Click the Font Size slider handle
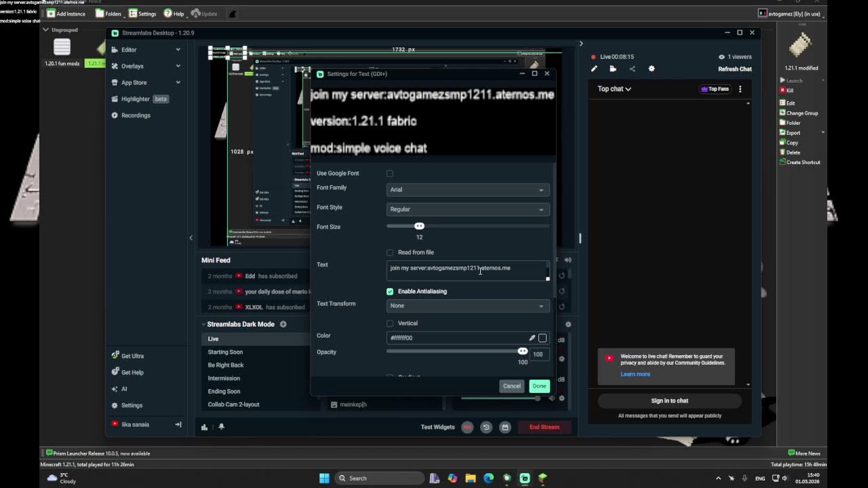This screenshot has width=868, height=488. pyautogui.click(x=419, y=226)
